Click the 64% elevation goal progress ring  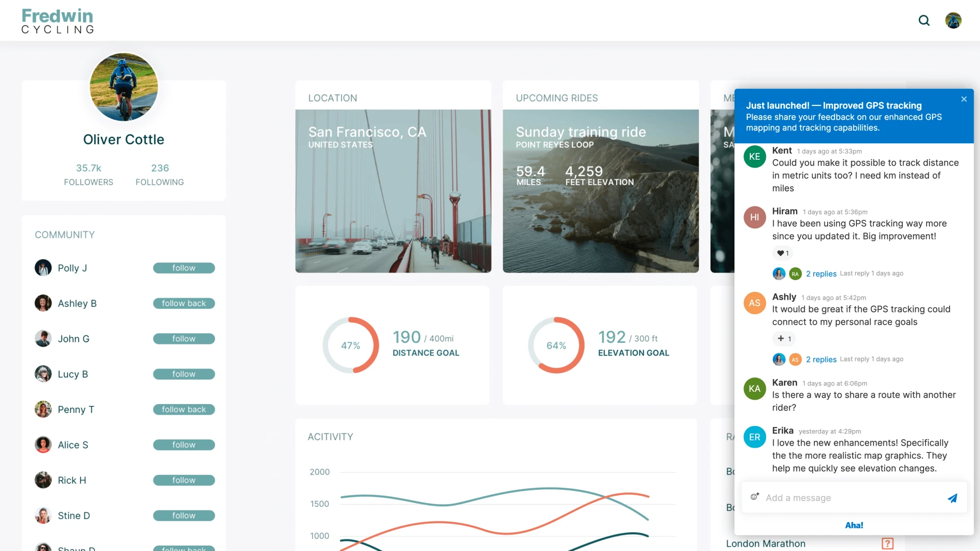[x=556, y=346]
